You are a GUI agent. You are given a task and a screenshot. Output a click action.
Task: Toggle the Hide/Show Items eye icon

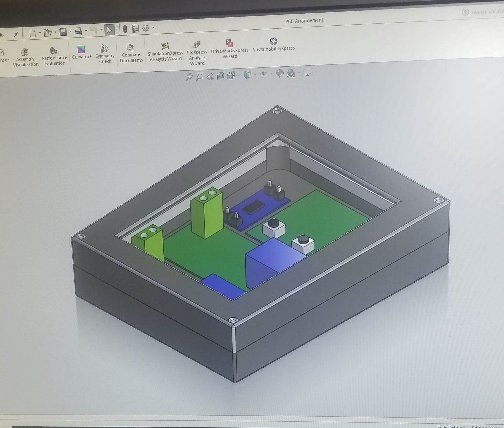coord(264,74)
